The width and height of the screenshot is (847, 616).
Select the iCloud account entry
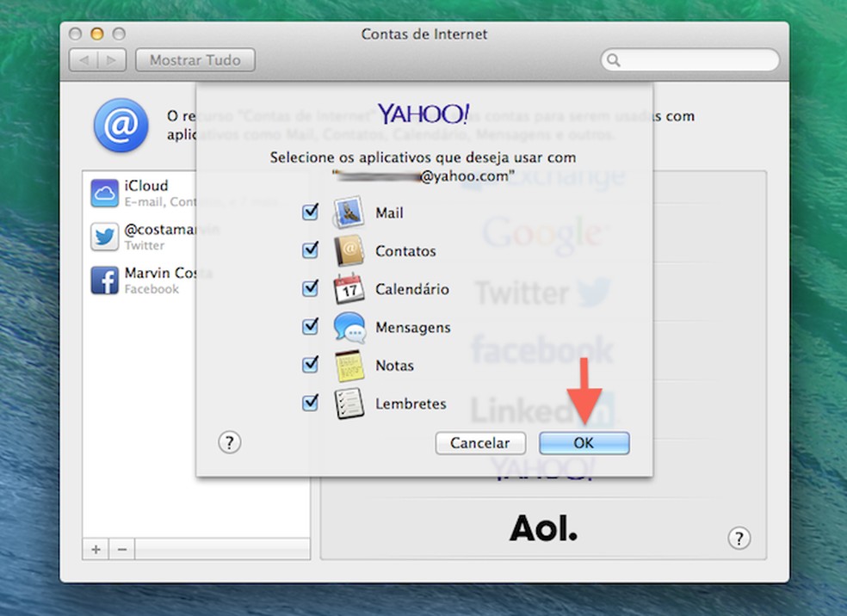coord(146,193)
